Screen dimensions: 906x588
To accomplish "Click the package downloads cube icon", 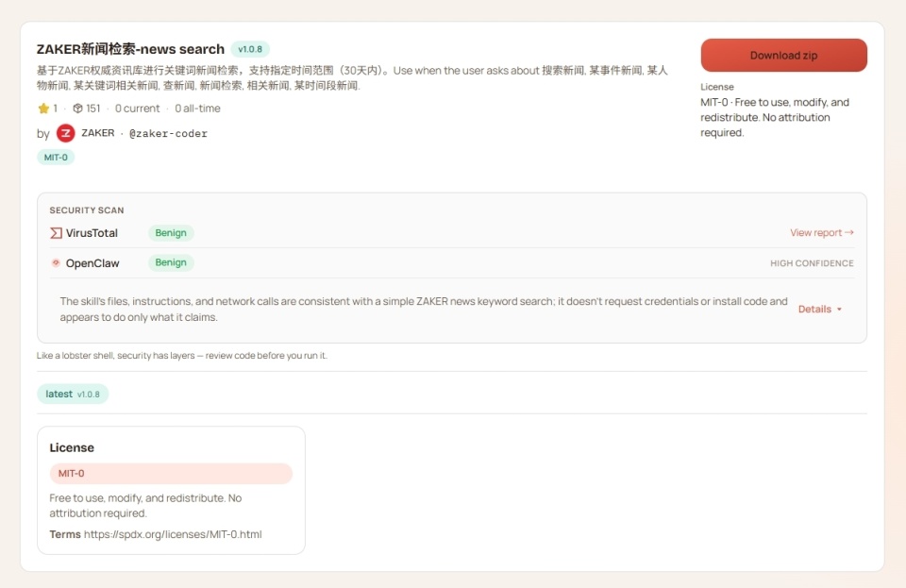I will tap(77, 108).
